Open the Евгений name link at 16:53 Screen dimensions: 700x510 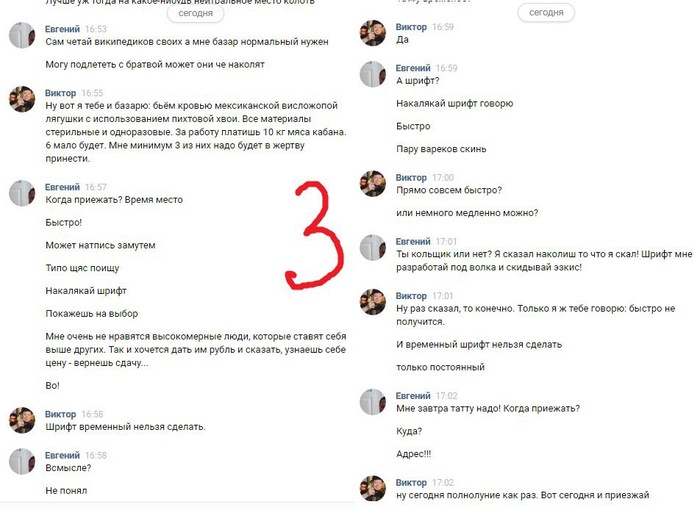click(62, 29)
